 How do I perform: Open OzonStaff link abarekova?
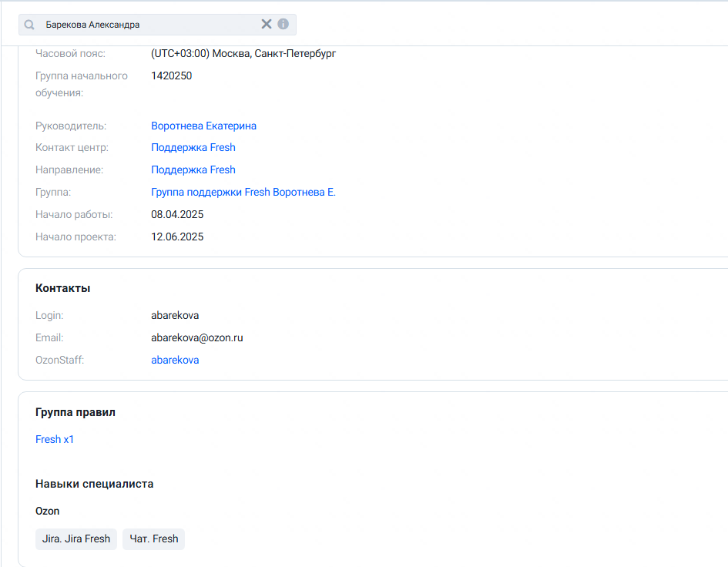[x=175, y=360]
